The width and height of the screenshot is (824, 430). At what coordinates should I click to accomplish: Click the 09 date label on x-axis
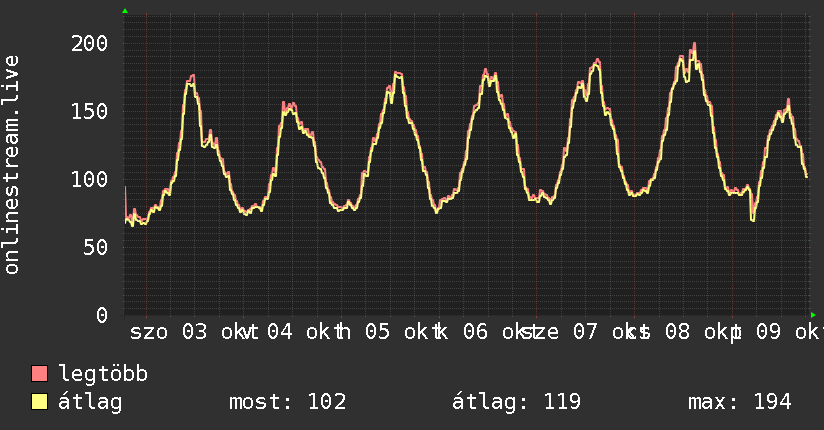(x=768, y=332)
